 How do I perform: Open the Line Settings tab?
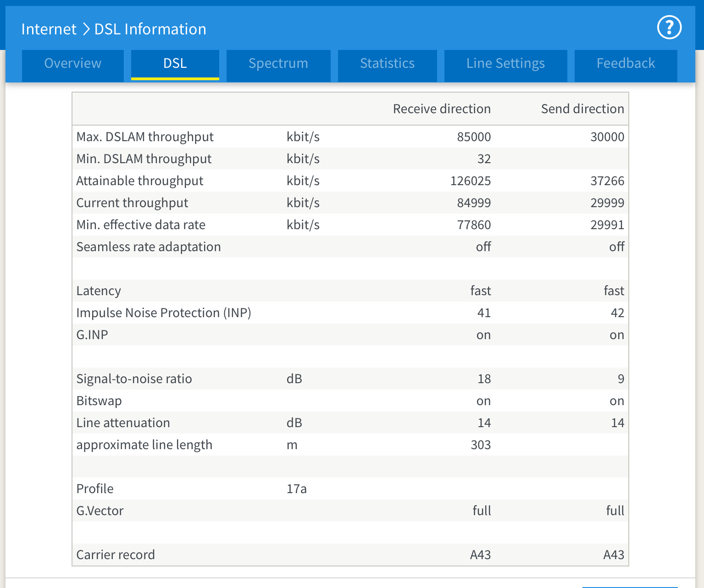coord(505,63)
